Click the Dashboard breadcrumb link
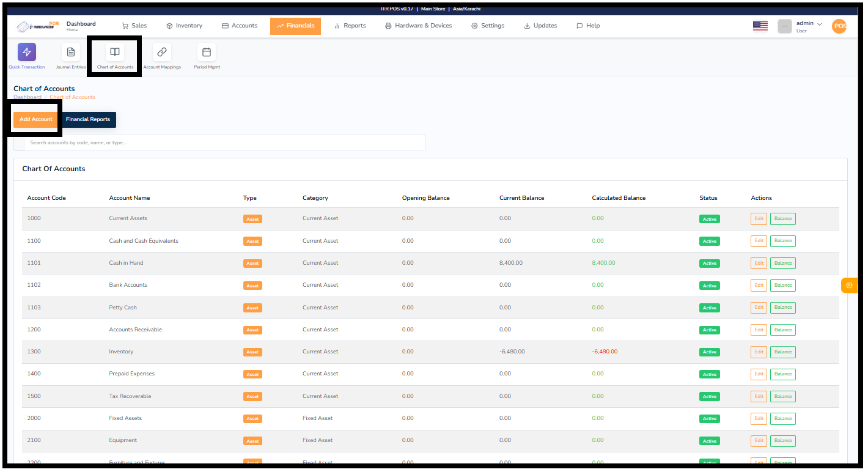This screenshot has width=868, height=472. (28, 97)
